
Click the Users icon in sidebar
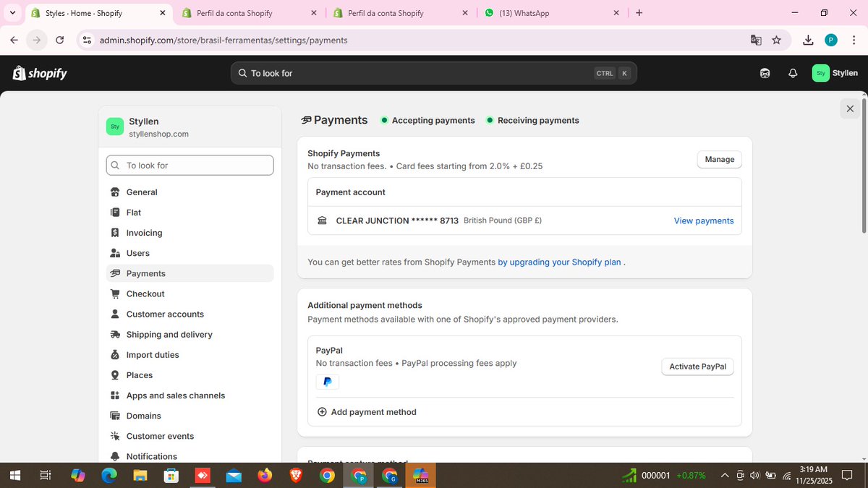[x=115, y=253]
